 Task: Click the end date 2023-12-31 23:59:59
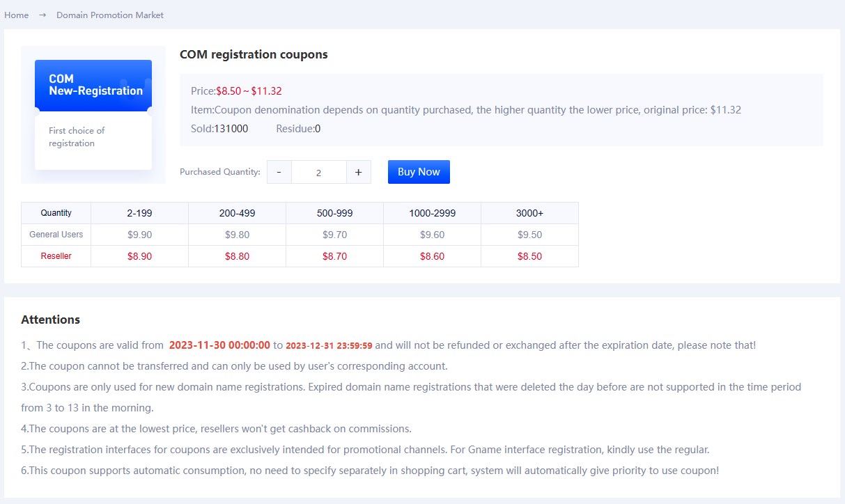(329, 345)
